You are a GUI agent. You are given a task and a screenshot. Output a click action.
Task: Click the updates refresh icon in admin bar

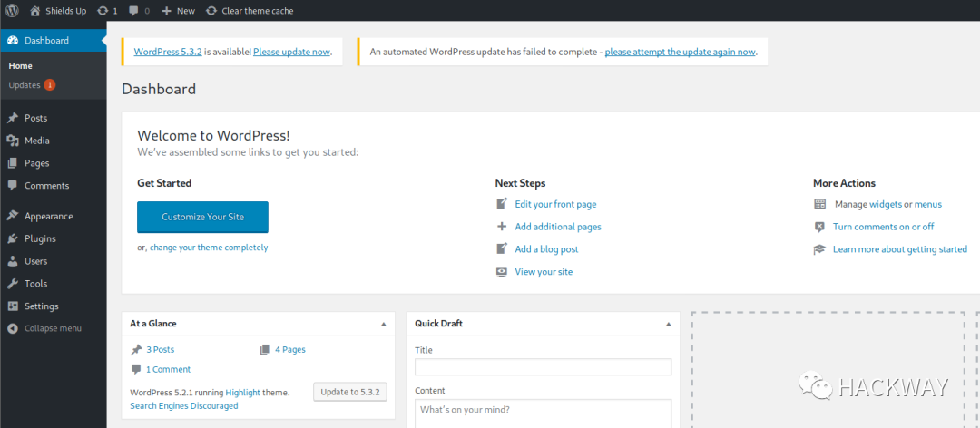tap(103, 11)
